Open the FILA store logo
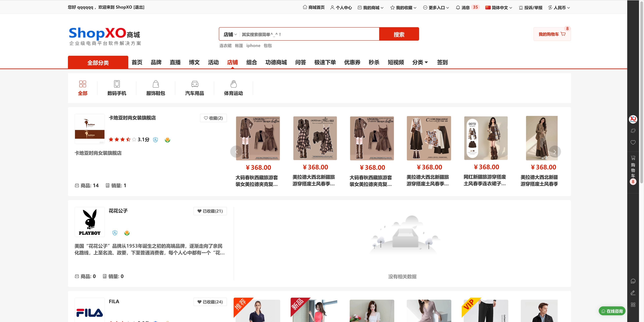 point(90,310)
